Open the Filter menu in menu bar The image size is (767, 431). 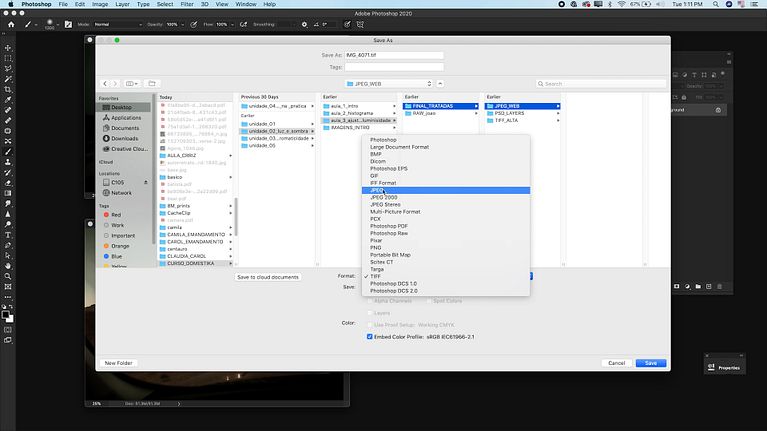click(x=159, y=5)
